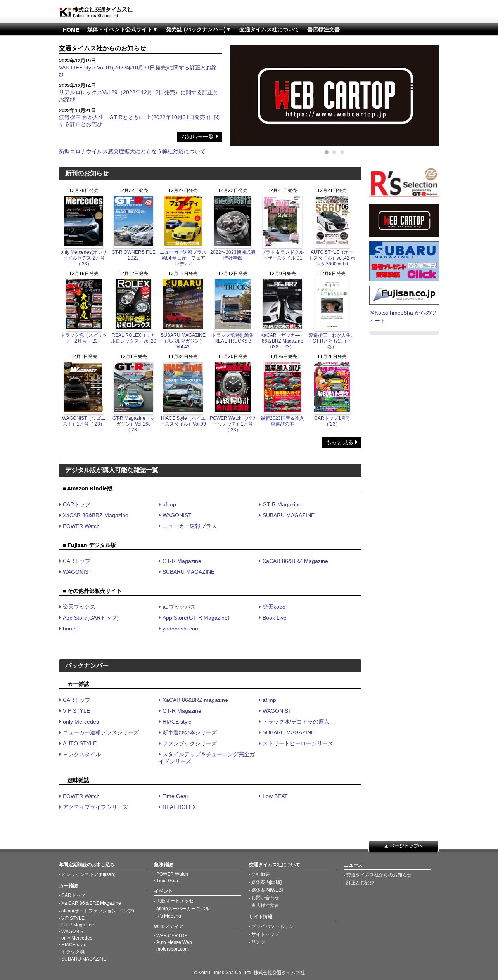498x980 pixels.
Task: Open REAL ROLEX vol.29 cover image
Action: pyautogui.click(x=133, y=304)
